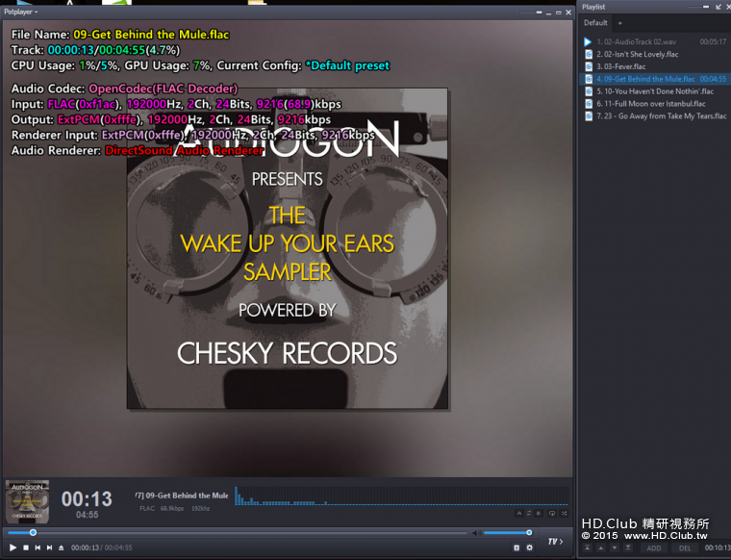Click the large 00:13 elapsed time display
Viewport: 731px width, 560px height.
87,499
